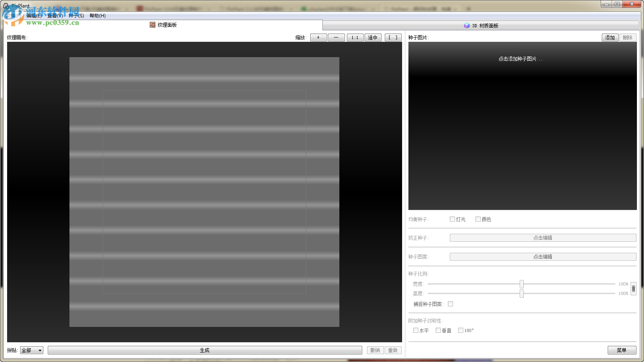This screenshot has height=362, width=644.
Task: Toggle the width-height link lock icon
Action: click(x=633, y=289)
